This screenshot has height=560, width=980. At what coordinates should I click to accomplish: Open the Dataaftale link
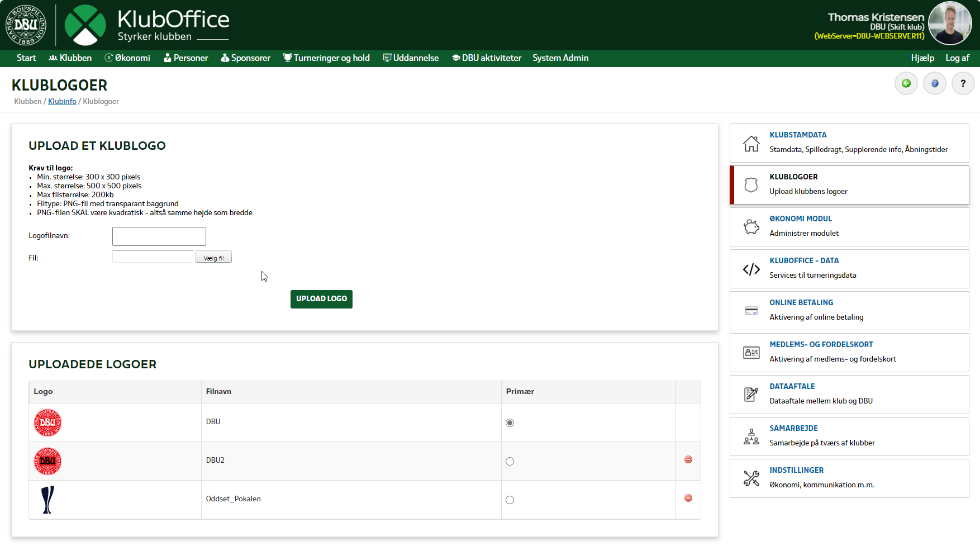792,387
